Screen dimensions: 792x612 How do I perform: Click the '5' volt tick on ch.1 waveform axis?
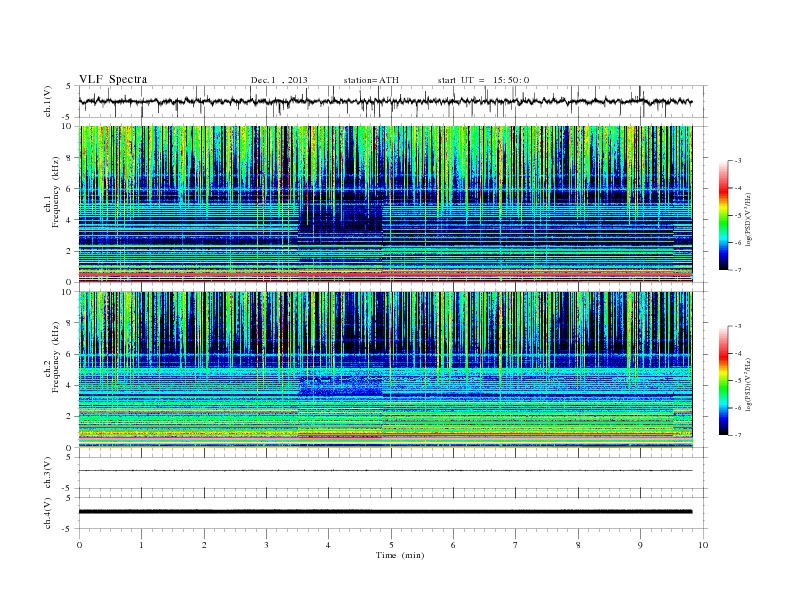tap(69, 86)
